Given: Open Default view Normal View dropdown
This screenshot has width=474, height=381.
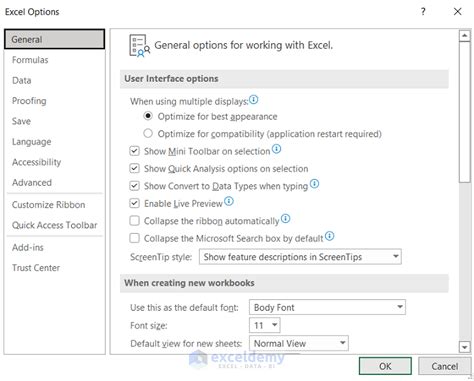Looking at the screenshot, I should click(299, 343).
